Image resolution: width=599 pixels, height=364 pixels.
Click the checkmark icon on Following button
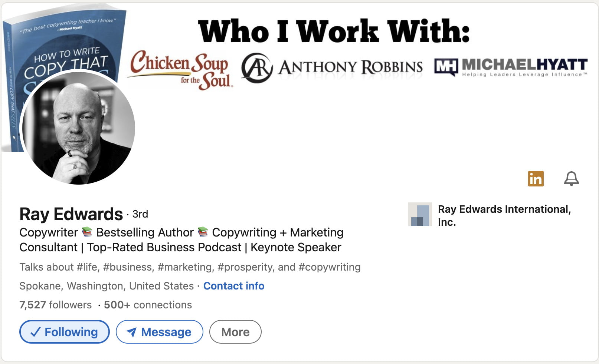click(35, 332)
